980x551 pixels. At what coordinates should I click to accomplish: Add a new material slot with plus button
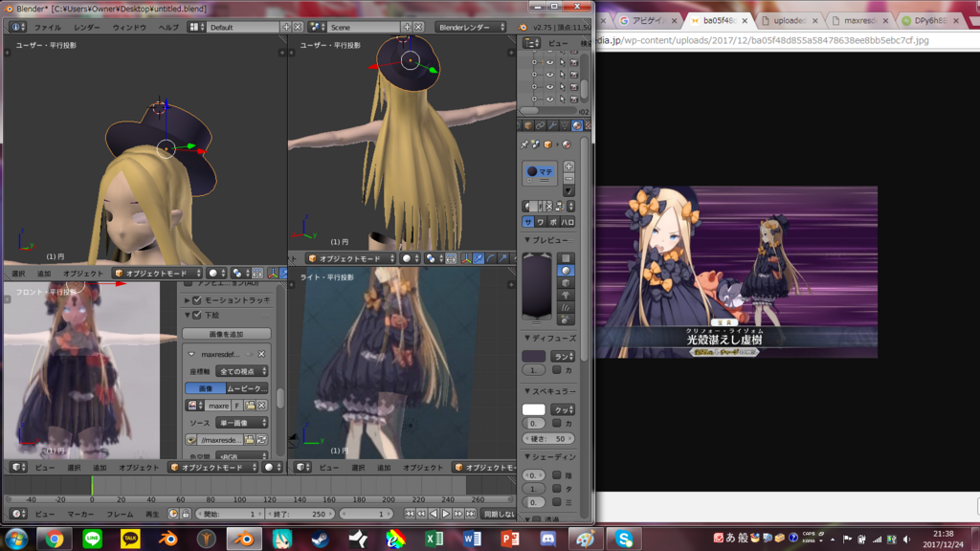[x=568, y=166]
